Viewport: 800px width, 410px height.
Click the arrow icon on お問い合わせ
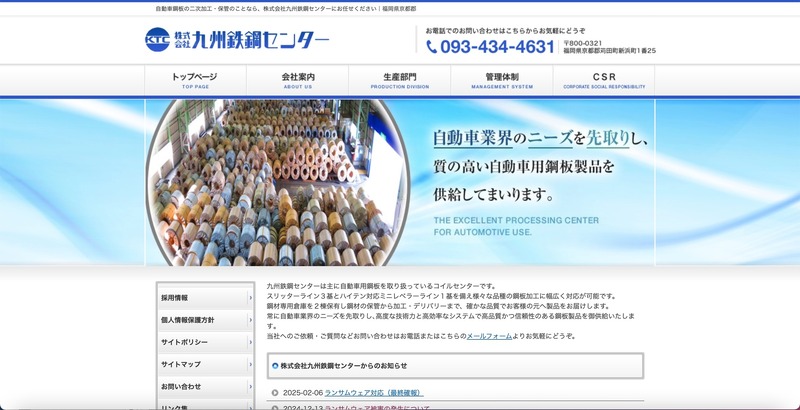coord(250,386)
